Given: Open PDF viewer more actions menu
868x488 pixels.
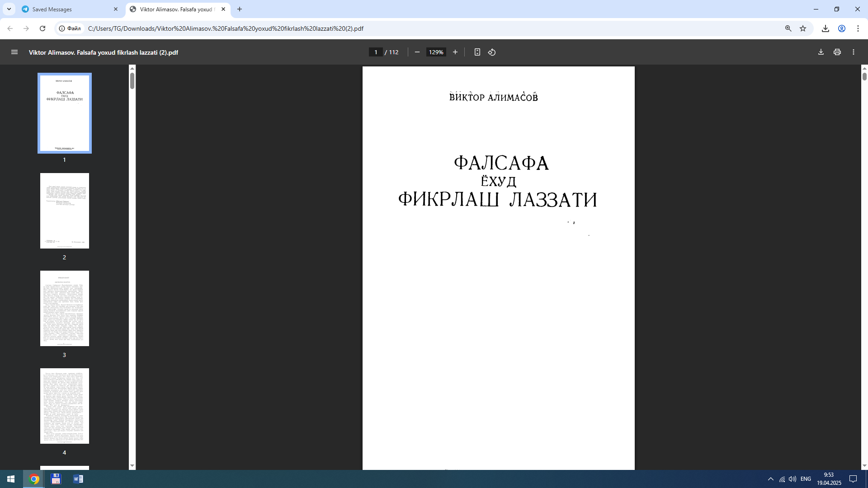Looking at the screenshot, I should pyautogui.click(x=854, y=52).
